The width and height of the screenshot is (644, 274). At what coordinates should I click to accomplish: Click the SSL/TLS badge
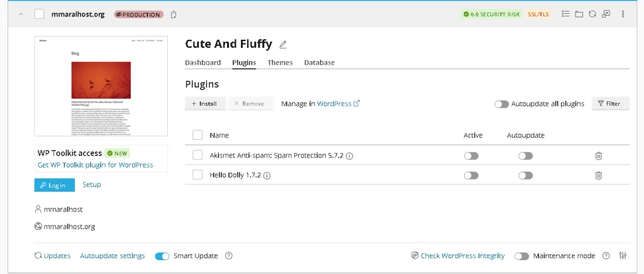click(x=538, y=14)
